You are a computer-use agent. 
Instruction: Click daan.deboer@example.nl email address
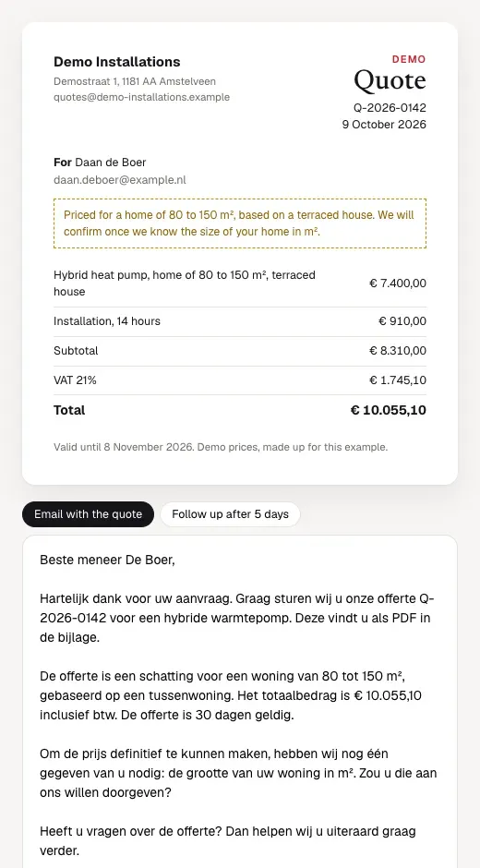tap(120, 180)
